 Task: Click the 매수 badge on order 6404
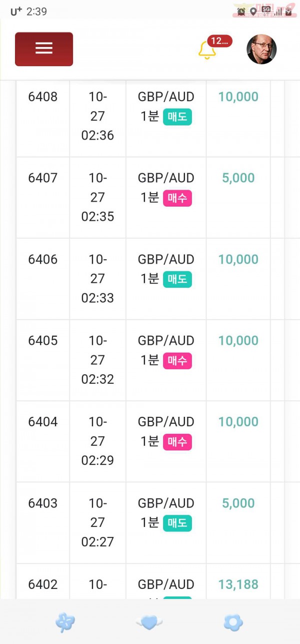(x=177, y=442)
